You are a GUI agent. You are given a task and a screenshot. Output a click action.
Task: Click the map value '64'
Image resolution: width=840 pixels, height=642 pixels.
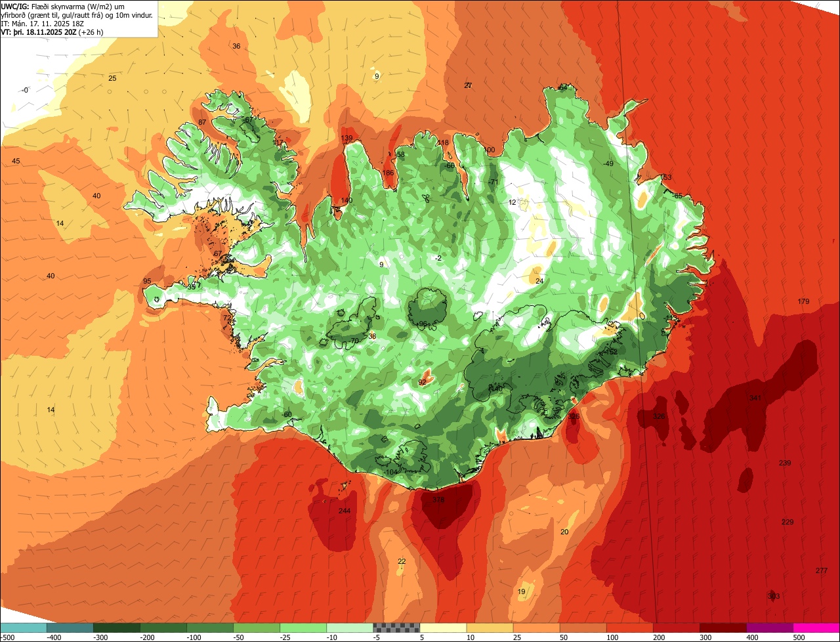tap(563, 87)
